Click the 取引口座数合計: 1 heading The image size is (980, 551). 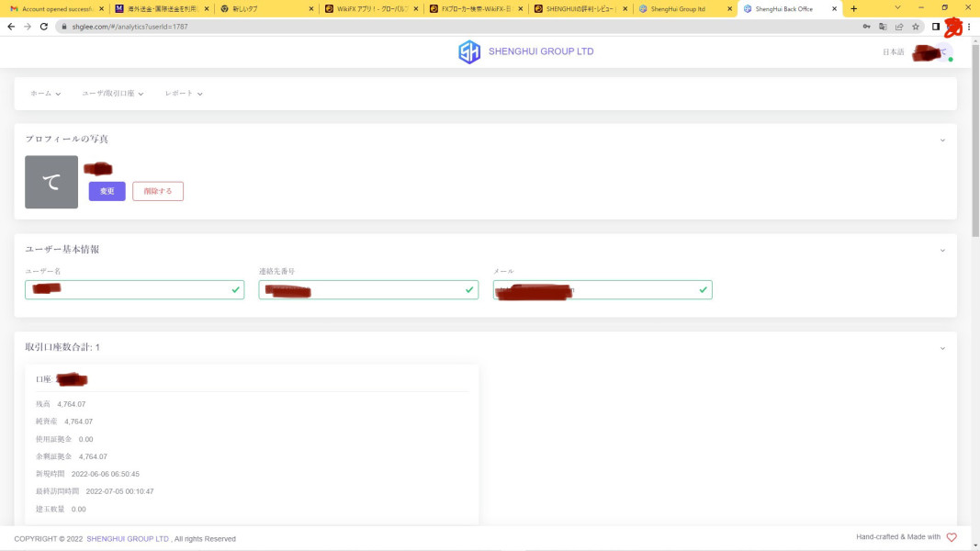[x=62, y=347]
